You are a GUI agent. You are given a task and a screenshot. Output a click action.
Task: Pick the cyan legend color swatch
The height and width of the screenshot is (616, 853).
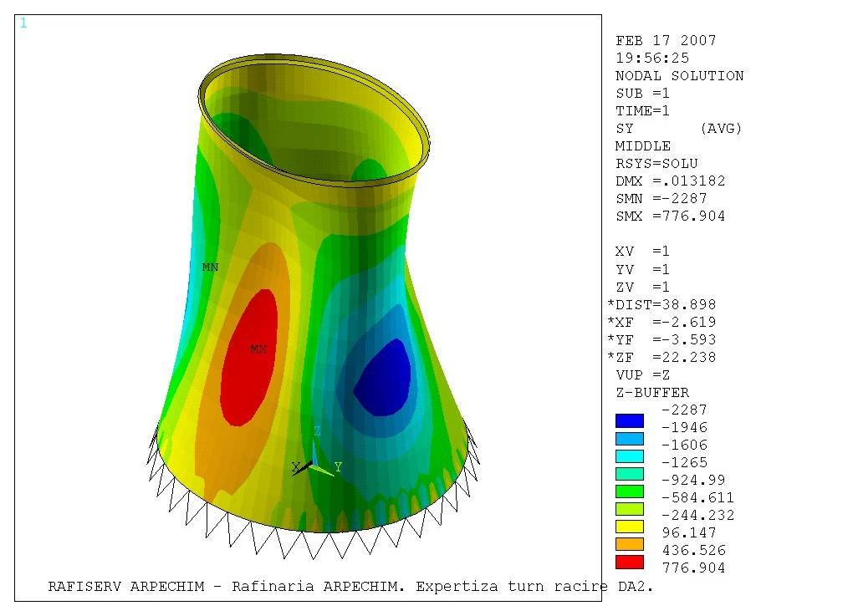point(629,456)
